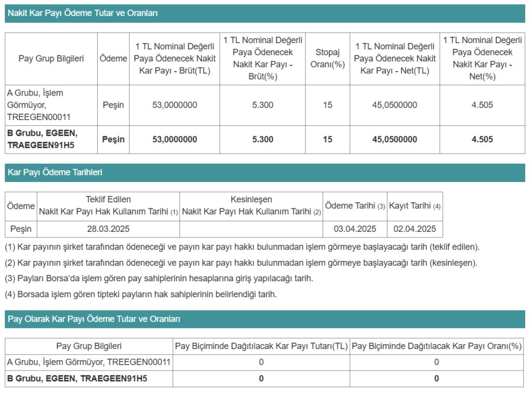Screen dimensions: 532x395
Task: Click bold 'Peşin' in the B Grubu row
Action: click(x=113, y=139)
